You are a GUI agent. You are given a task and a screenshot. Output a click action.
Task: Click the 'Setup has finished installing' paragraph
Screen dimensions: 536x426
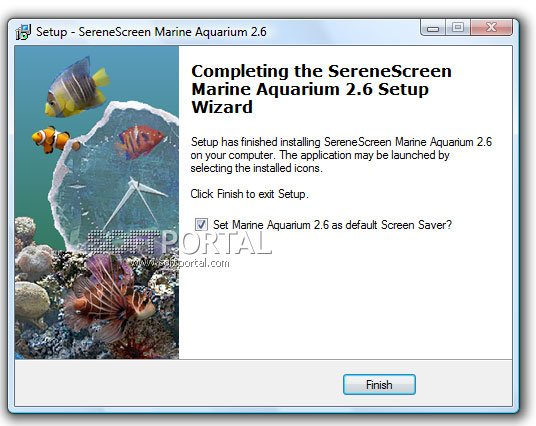point(341,155)
